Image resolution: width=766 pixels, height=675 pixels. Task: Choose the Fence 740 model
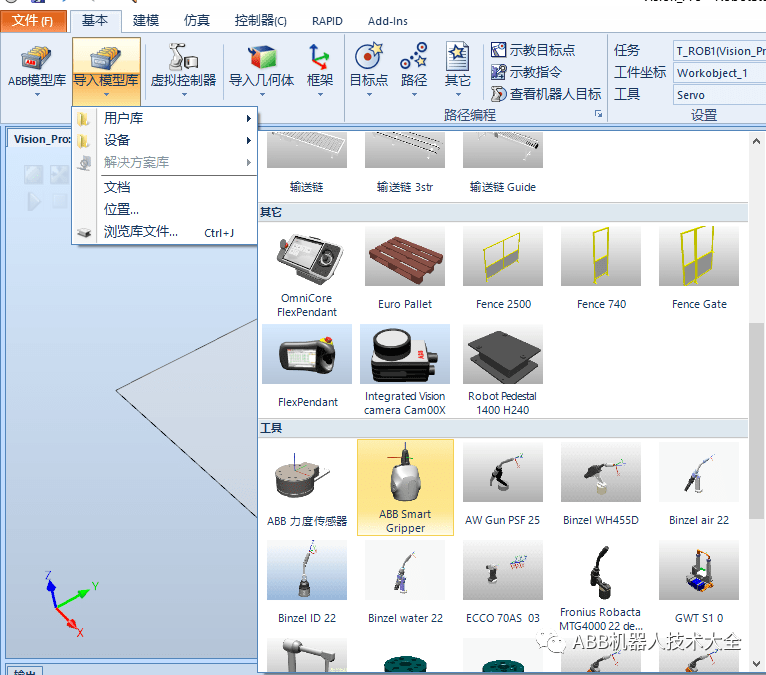601,269
